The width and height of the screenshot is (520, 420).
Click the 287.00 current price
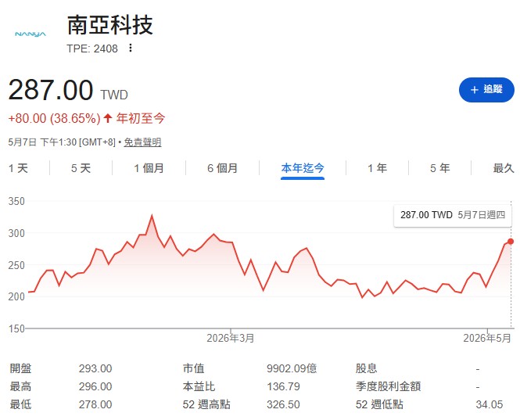point(51,90)
